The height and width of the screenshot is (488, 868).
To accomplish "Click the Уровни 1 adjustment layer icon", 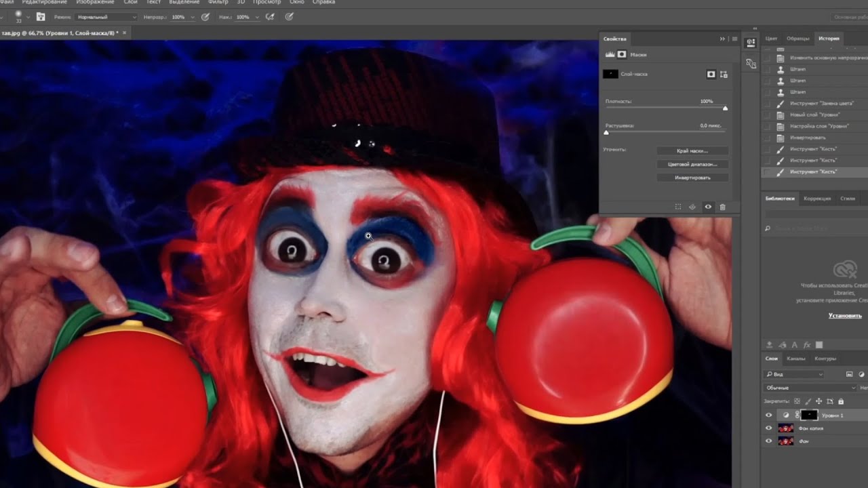I will pos(786,415).
